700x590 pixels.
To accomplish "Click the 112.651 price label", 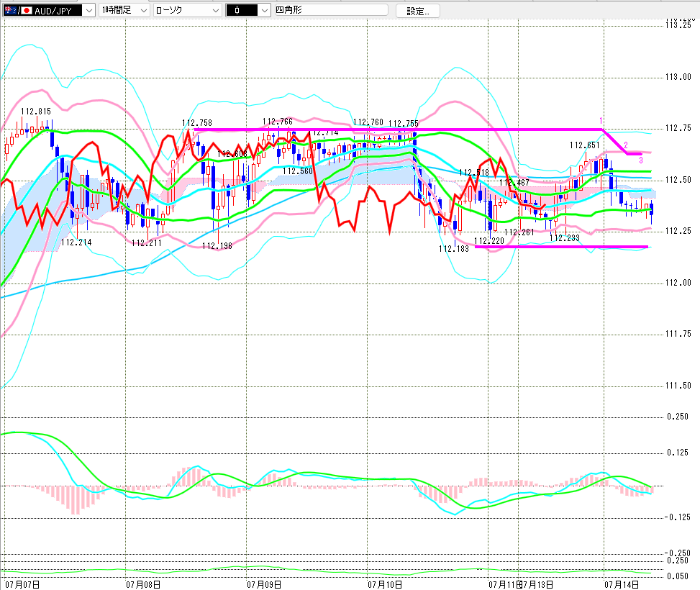I will click(x=584, y=145).
